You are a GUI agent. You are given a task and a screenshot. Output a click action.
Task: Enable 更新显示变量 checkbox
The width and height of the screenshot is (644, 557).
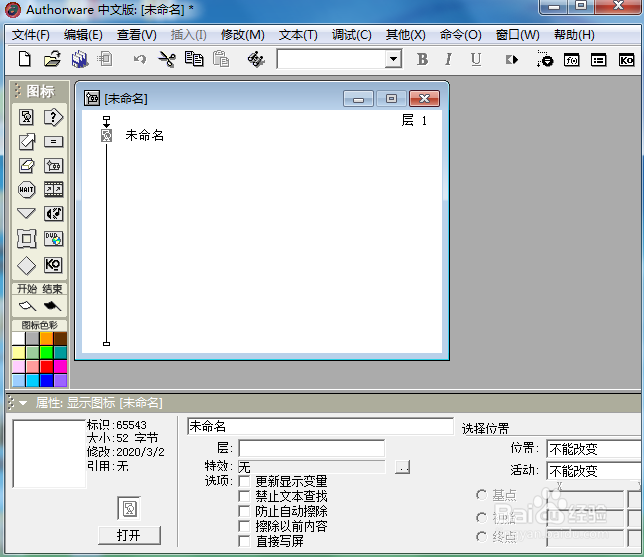pos(244,481)
